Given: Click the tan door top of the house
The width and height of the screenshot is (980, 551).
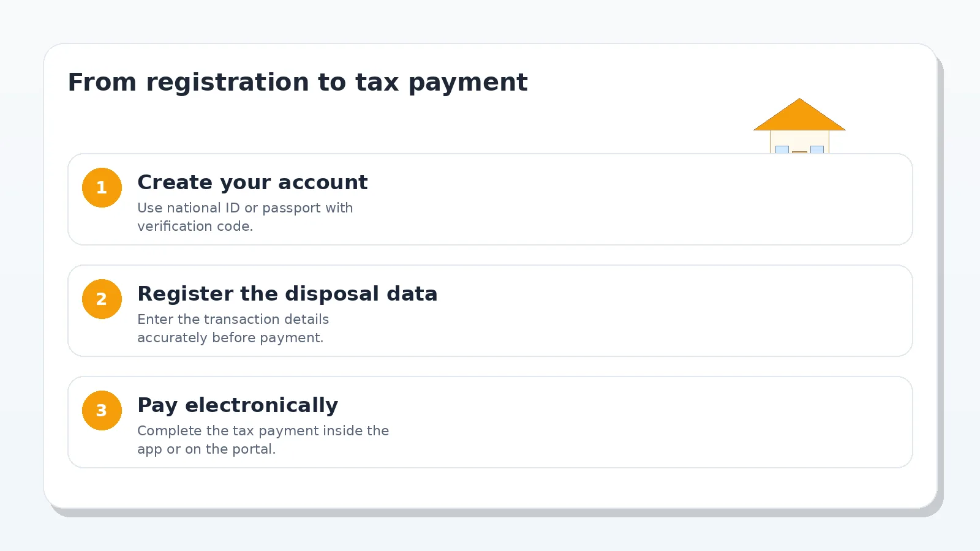Looking at the screenshot, I should [x=799, y=152].
